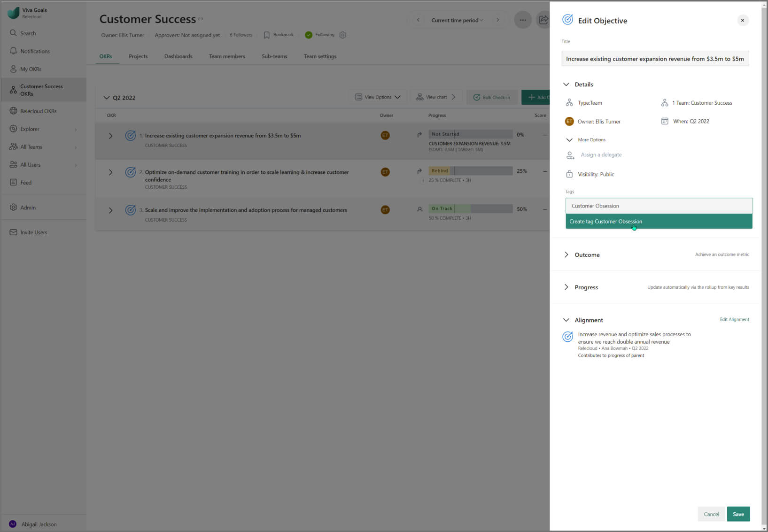Image resolution: width=768 pixels, height=532 pixels.
Task: Go to previous time period arrow
Action: (418, 20)
